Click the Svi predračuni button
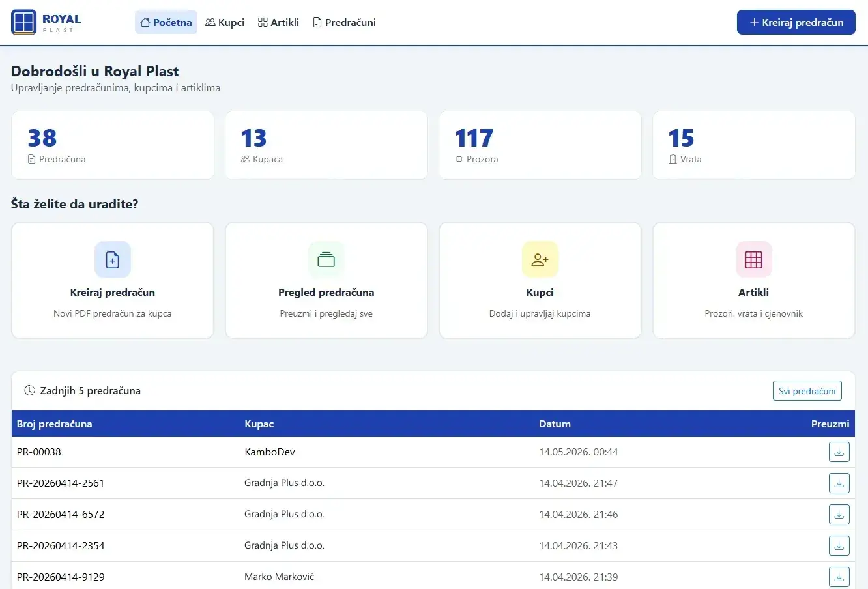This screenshot has height=589, width=868. [807, 391]
